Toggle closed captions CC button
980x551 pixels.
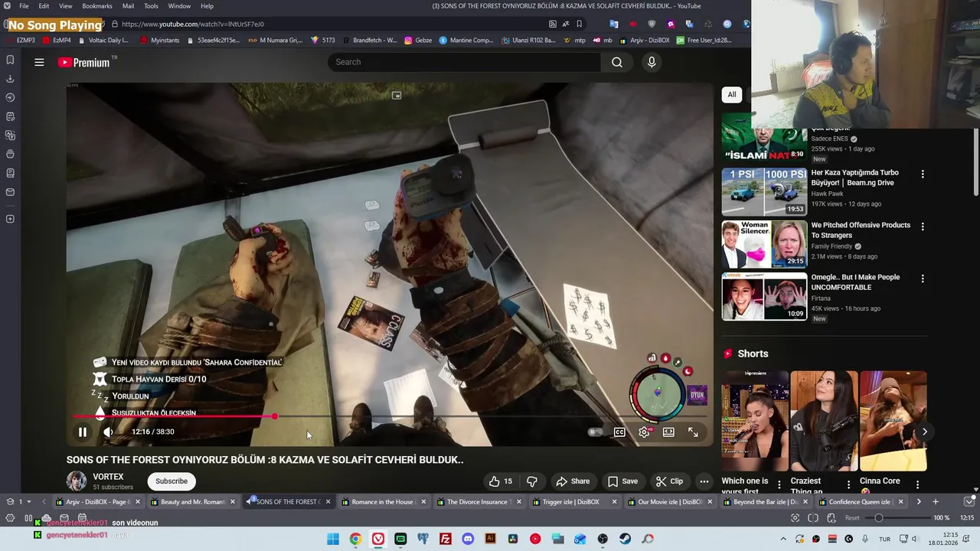619,432
